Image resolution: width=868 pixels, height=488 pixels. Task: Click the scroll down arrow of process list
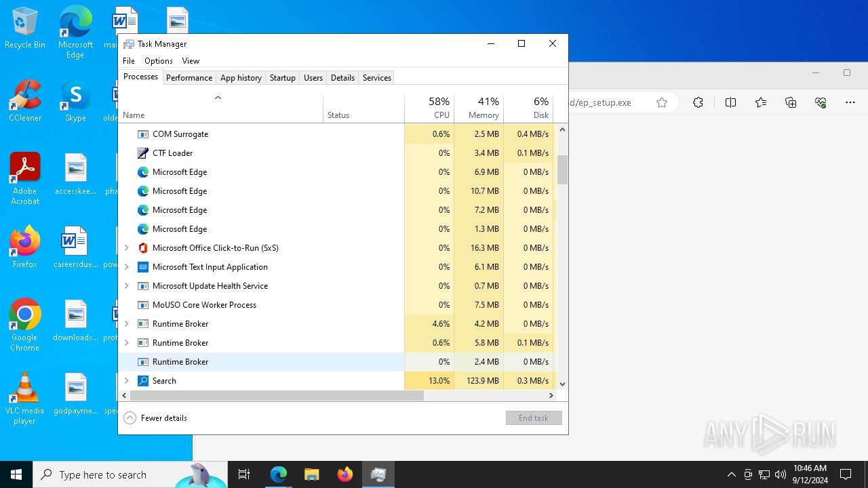coord(562,384)
